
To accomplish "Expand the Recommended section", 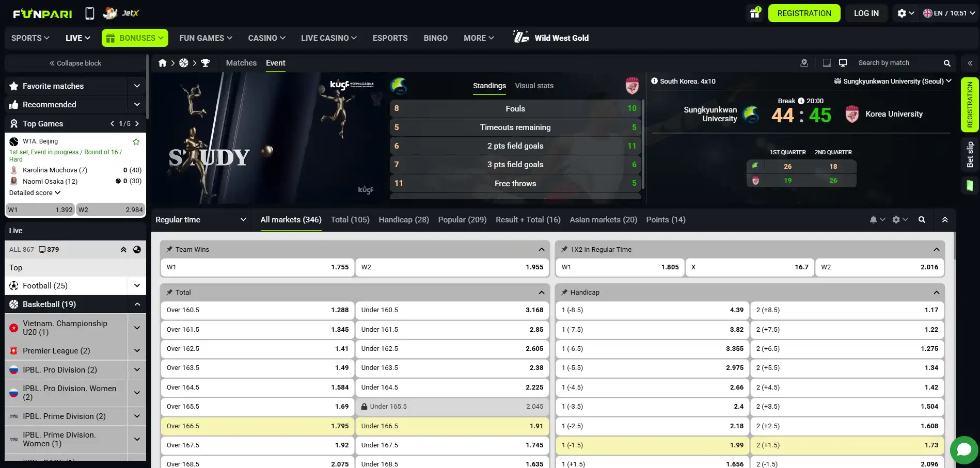I will [137, 105].
